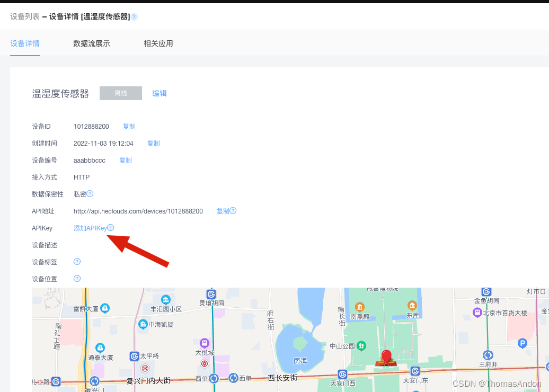The image size is (549, 392).
Task: Open the help icon beside 添加APIKey
Action: (110, 227)
